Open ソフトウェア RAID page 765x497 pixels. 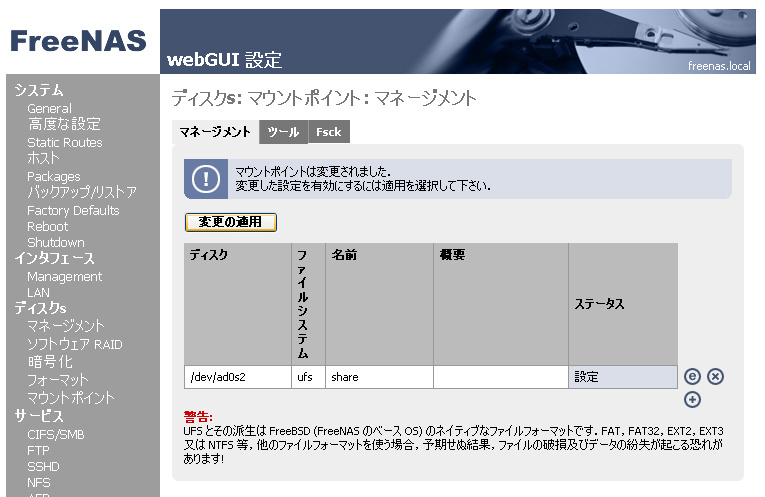(75, 344)
